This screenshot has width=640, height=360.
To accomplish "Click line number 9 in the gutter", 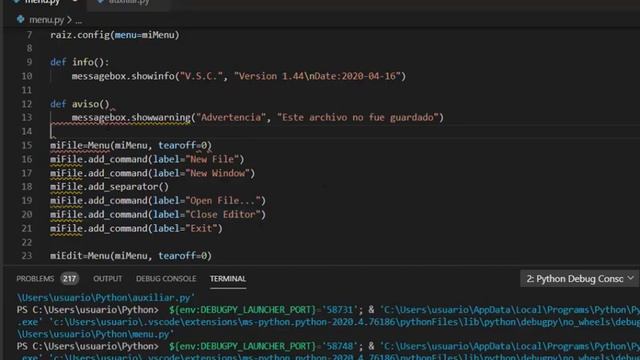I will tap(29, 62).
